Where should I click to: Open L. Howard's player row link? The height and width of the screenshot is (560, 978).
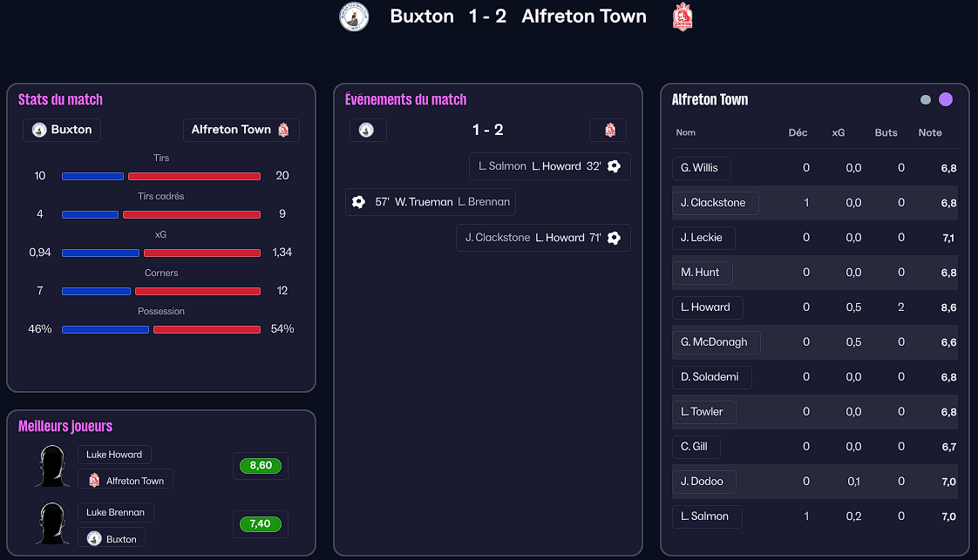tap(706, 307)
